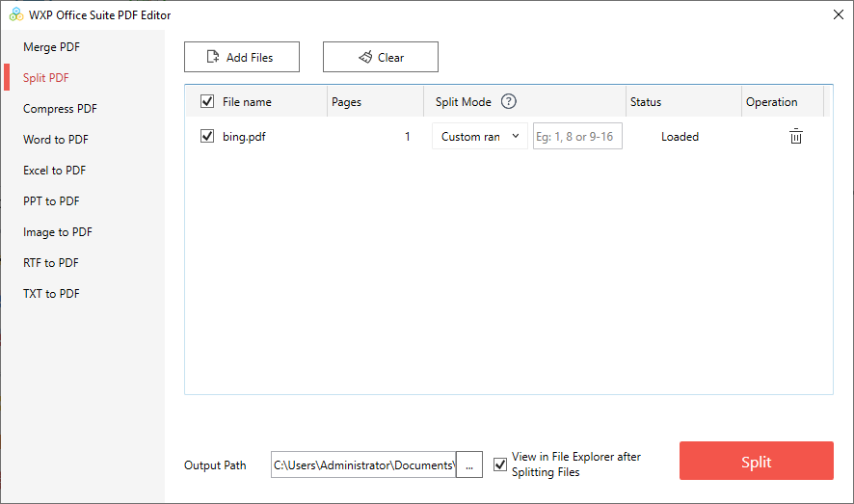Switch to TXT to PDF
Image resolution: width=854 pixels, height=504 pixels.
coord(51,294)
